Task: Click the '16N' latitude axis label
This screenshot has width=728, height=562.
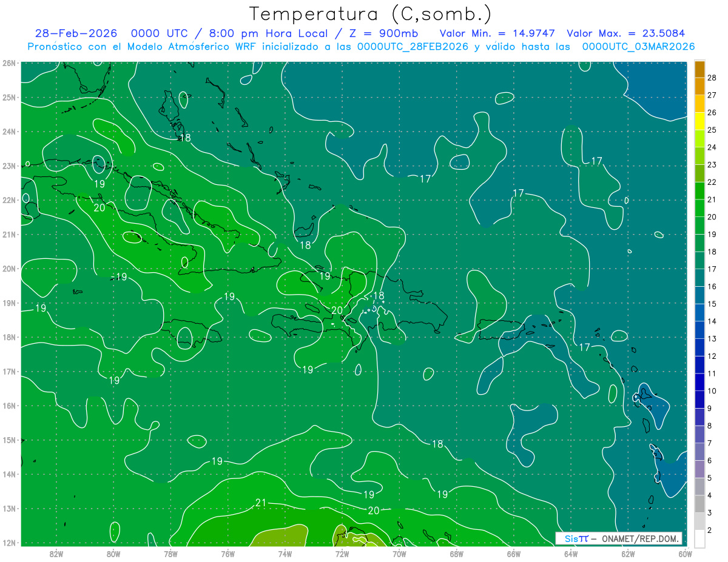Action: click(x=8, y=406)
